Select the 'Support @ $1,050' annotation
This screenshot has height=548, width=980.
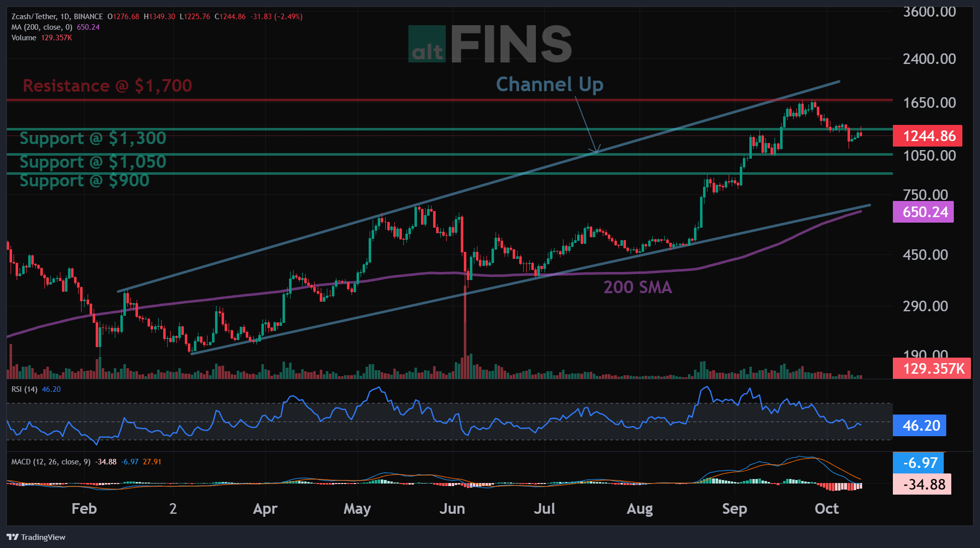93,162
